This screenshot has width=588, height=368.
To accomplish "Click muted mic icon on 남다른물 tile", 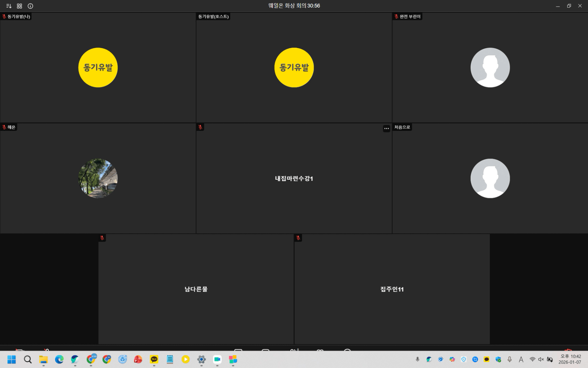I will tap(102, 238).
